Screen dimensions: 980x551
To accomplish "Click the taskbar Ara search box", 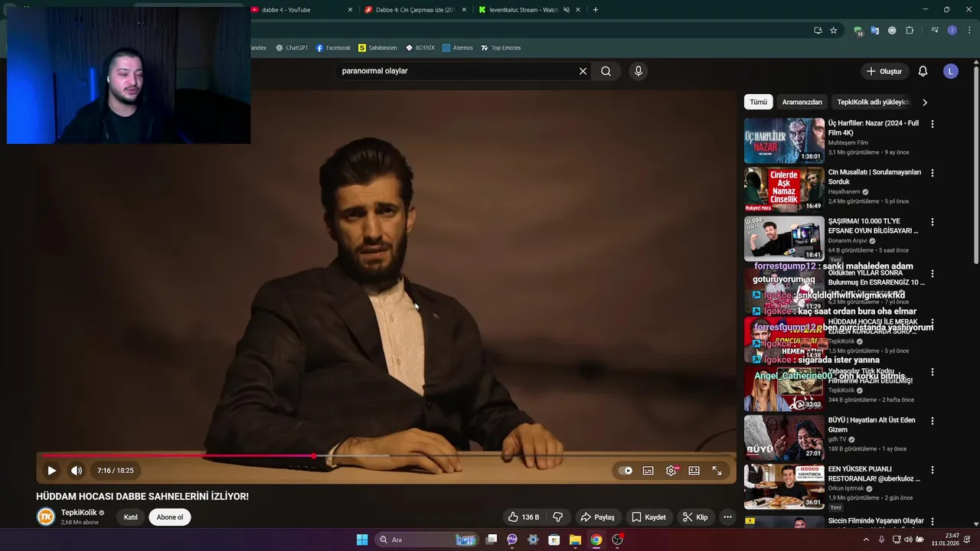I will 427,540.
